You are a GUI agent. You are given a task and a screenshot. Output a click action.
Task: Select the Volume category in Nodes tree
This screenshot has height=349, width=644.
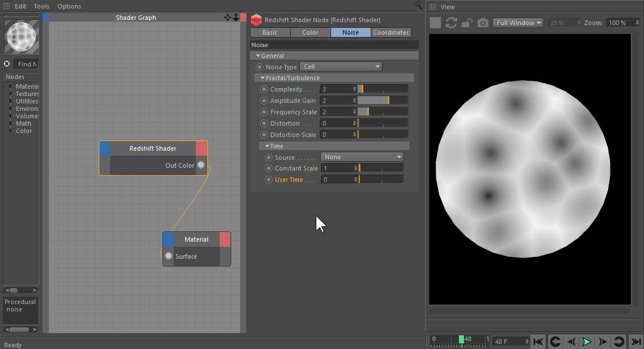27,116
